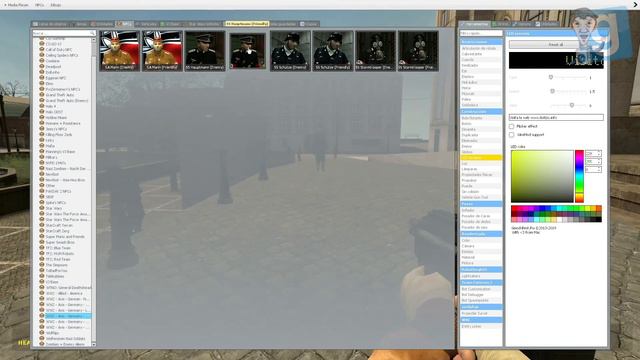Select StarCraft Terran NPC category
Image resolution: width=640 pixels, height=360 pixels.
pos(59,225)
